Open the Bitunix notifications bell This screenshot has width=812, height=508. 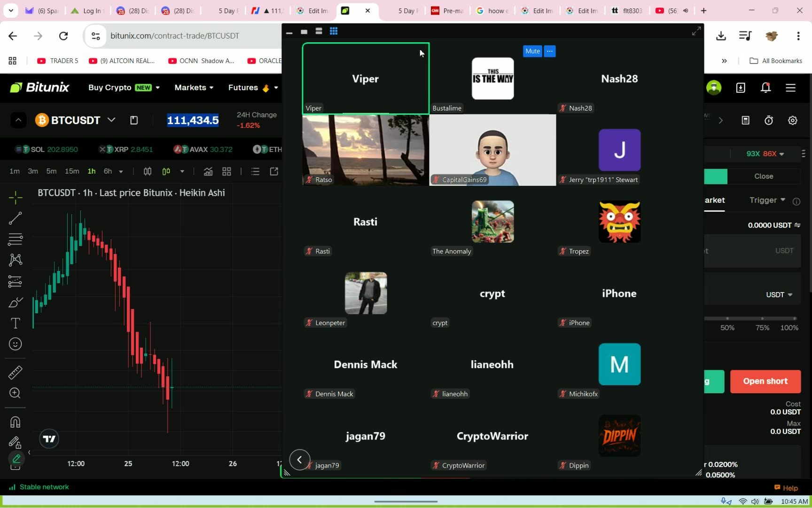pyautogui.click(x=765, y=87)
